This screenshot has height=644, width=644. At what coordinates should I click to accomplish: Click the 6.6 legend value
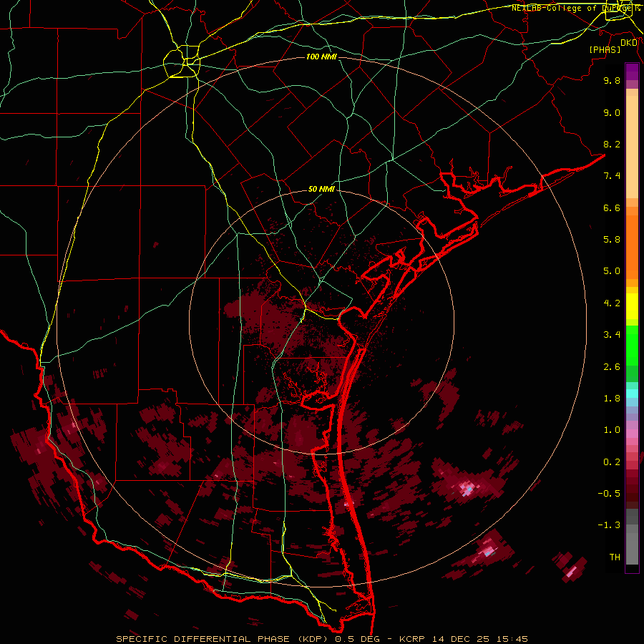(612, 208)
